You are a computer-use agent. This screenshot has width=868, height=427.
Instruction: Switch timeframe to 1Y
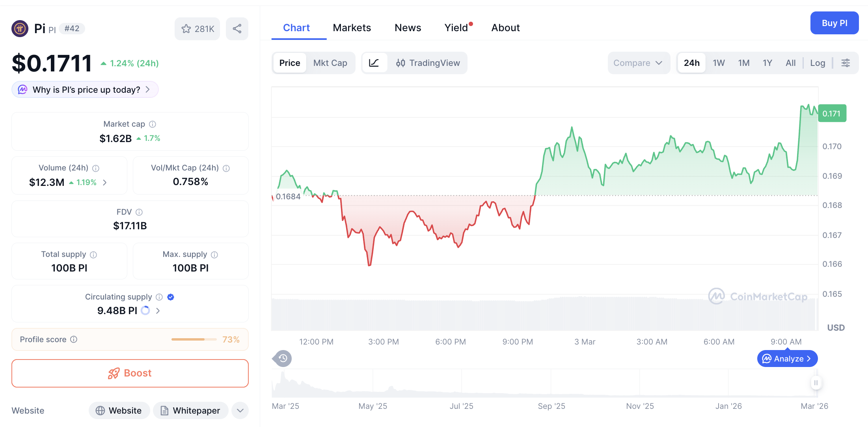click(x=767, y=63)
